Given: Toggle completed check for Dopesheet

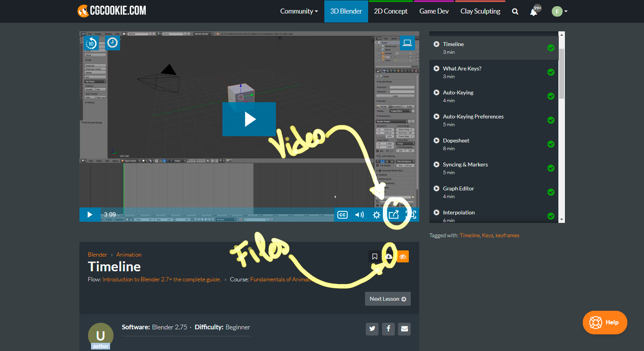Looking at the screenshot, I should pos(551,144).
